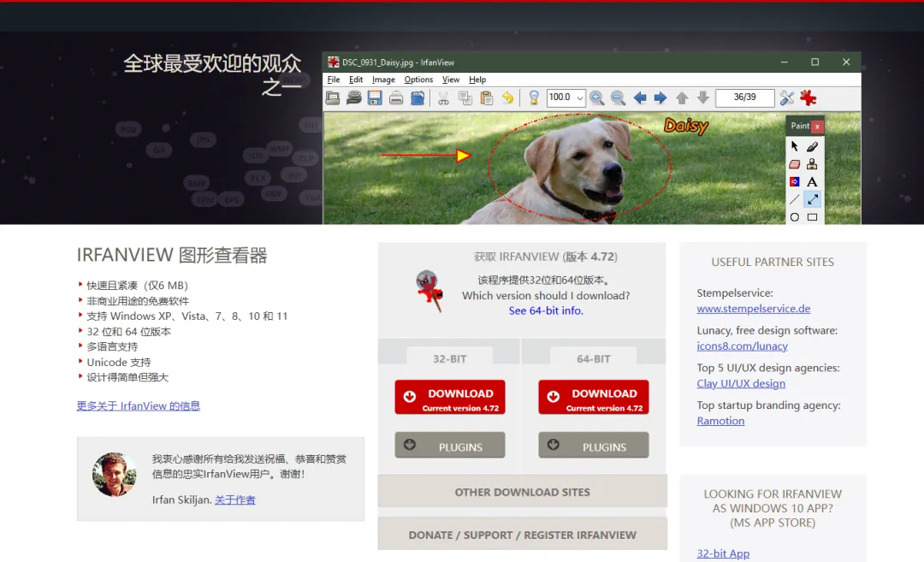
Task: Open the Clay UI/UX design link
Action: pos(741,383)
